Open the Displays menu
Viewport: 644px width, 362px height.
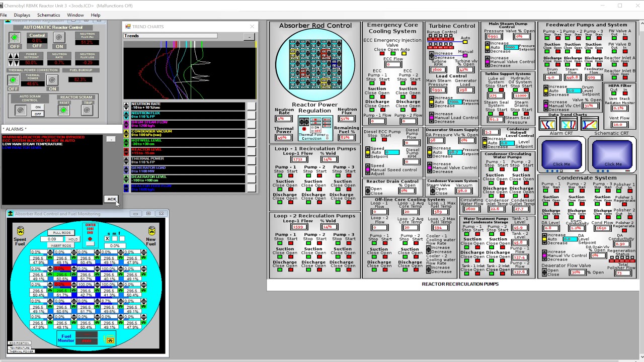(22, 15)
